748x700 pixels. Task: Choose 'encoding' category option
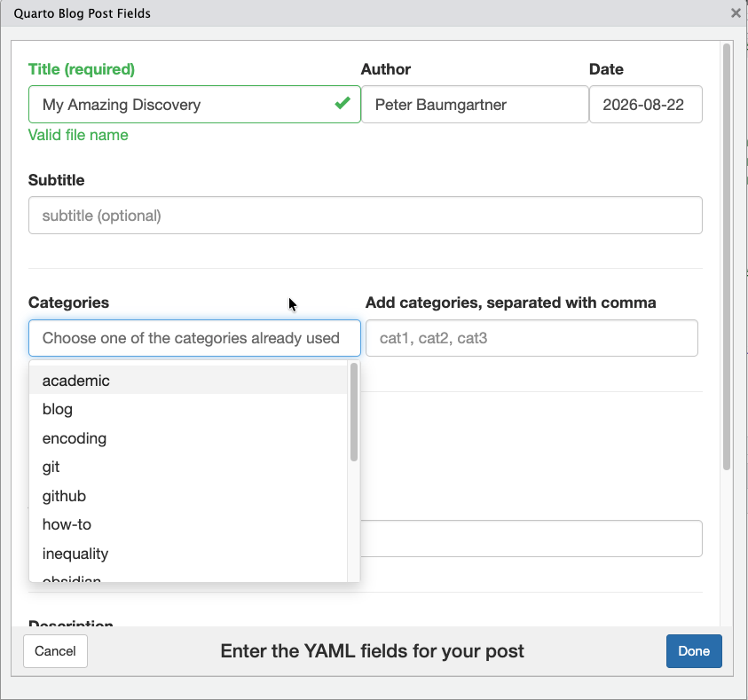click(x=188, y=438)
